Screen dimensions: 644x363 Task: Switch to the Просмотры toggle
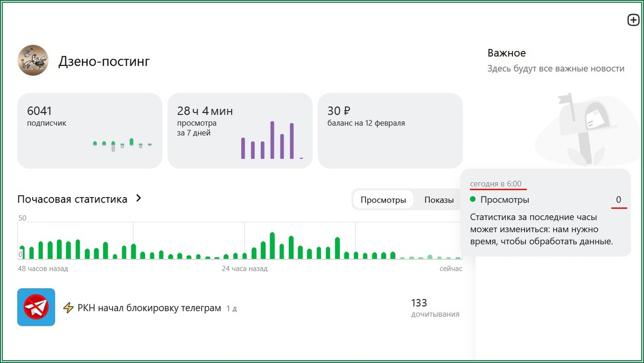383,200
